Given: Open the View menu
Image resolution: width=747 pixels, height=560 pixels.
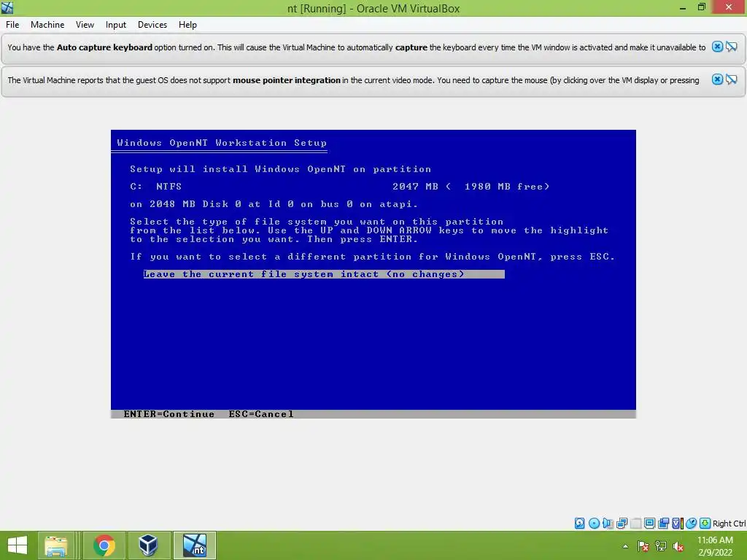Looking at the screenshot, I should (x=85, y=25).
